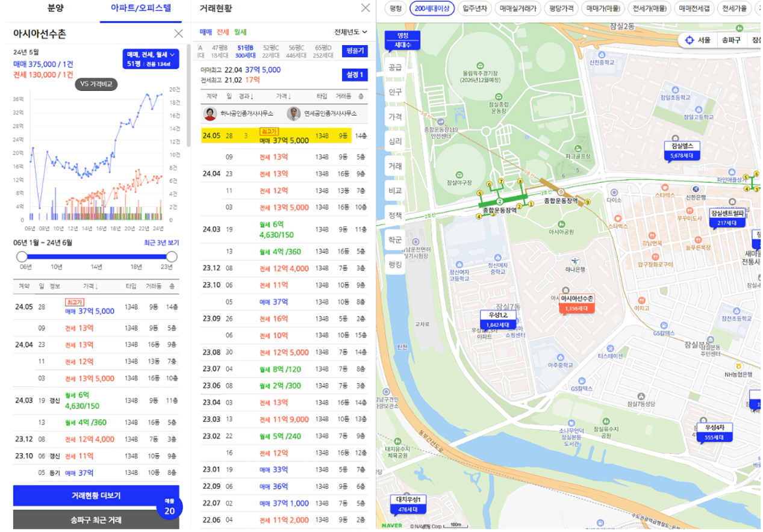The image size is (763, 532).
Task: Toggle the 월세 filter in 거래현황
Action: pyautogui.click(x=240, y=32)
